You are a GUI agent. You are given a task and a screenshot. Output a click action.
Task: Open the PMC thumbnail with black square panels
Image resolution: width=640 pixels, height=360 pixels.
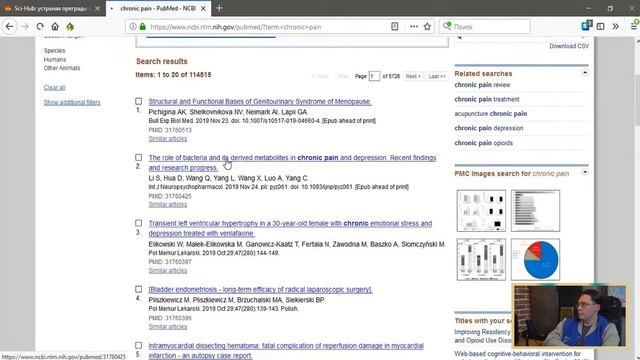[x=481, y=211]
